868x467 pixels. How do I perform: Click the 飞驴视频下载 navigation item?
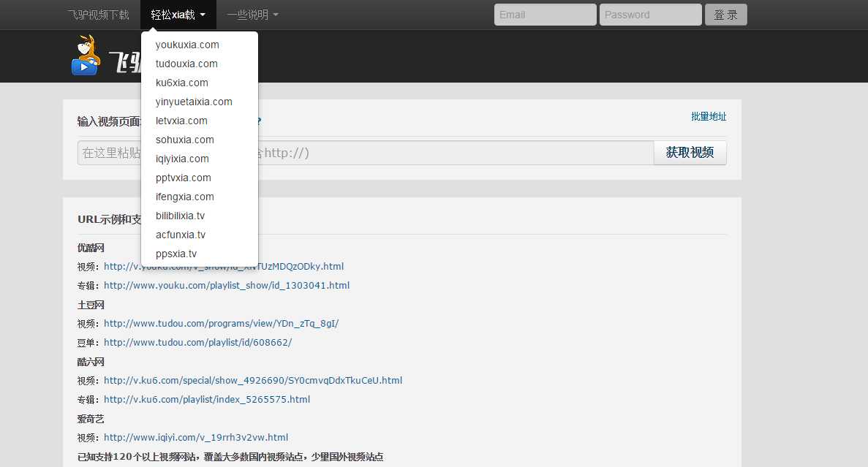pyautogui.click(x=98, y=14)
